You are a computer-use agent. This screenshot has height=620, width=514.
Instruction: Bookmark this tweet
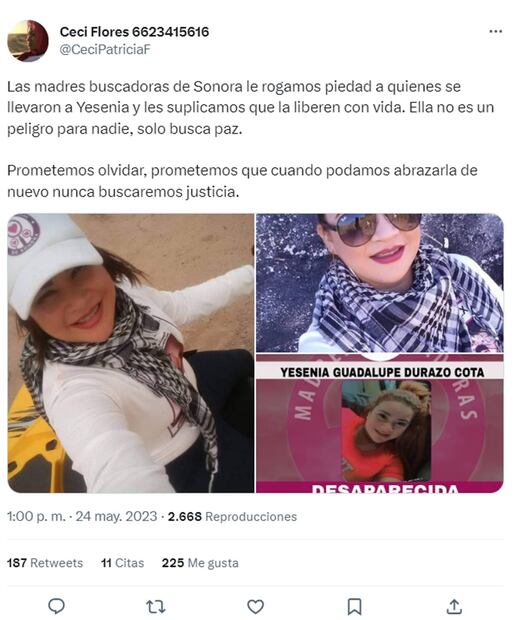click(354, 606)
